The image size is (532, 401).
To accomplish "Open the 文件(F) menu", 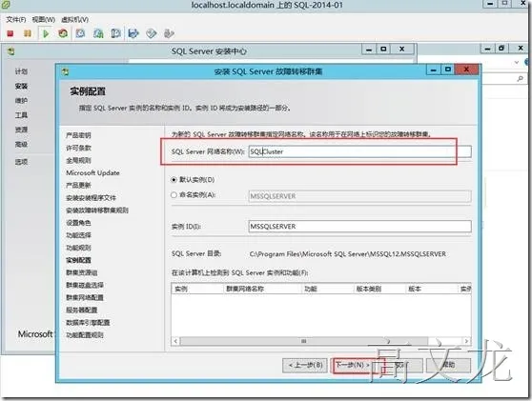I will 15,20.
